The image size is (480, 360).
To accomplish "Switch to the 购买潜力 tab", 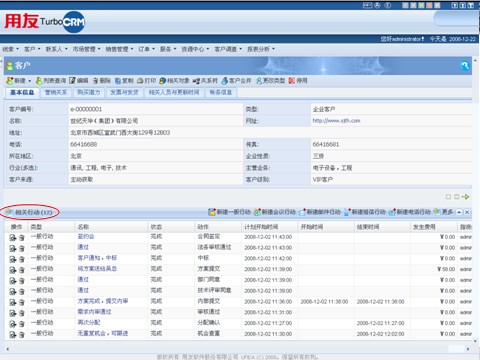I will click(89, 92).
